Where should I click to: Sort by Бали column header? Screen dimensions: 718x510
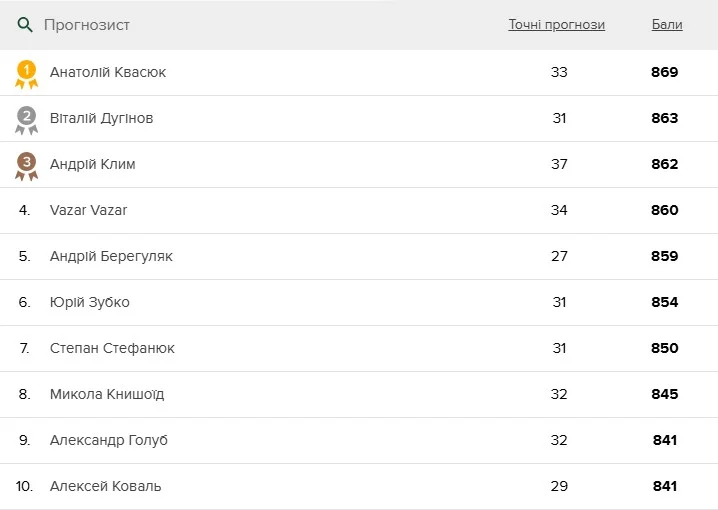667,25
